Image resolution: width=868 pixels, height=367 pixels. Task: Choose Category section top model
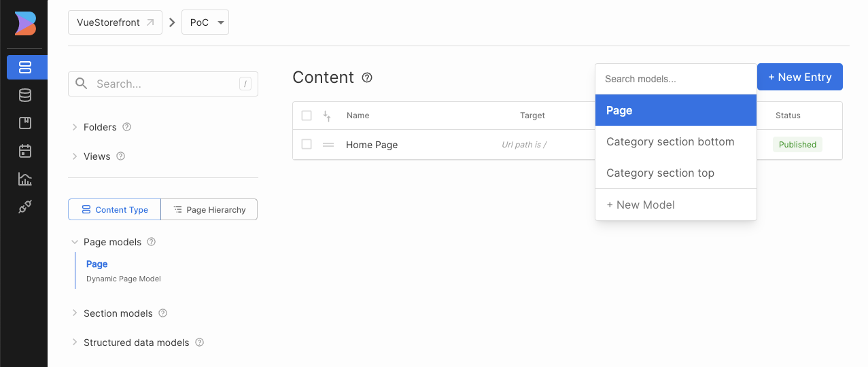676,173
